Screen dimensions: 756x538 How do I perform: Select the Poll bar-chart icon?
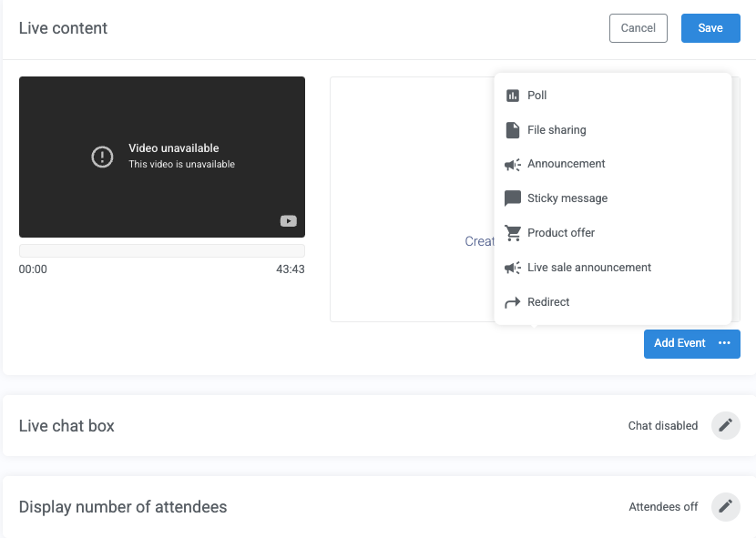(x=513, y=95)
